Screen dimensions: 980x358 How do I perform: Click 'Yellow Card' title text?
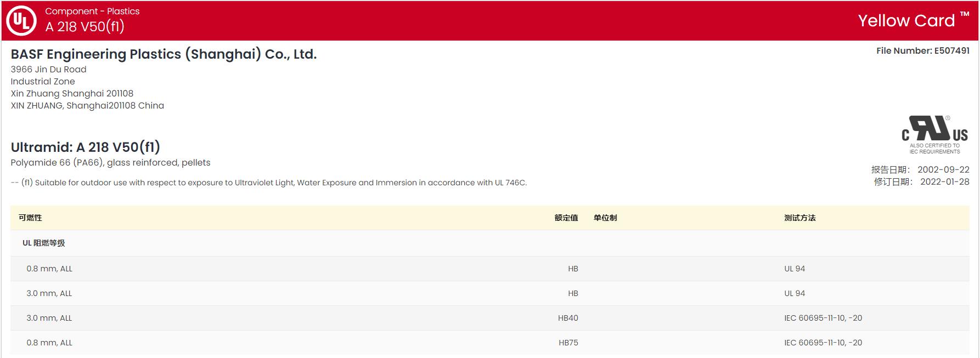(906, 21)
